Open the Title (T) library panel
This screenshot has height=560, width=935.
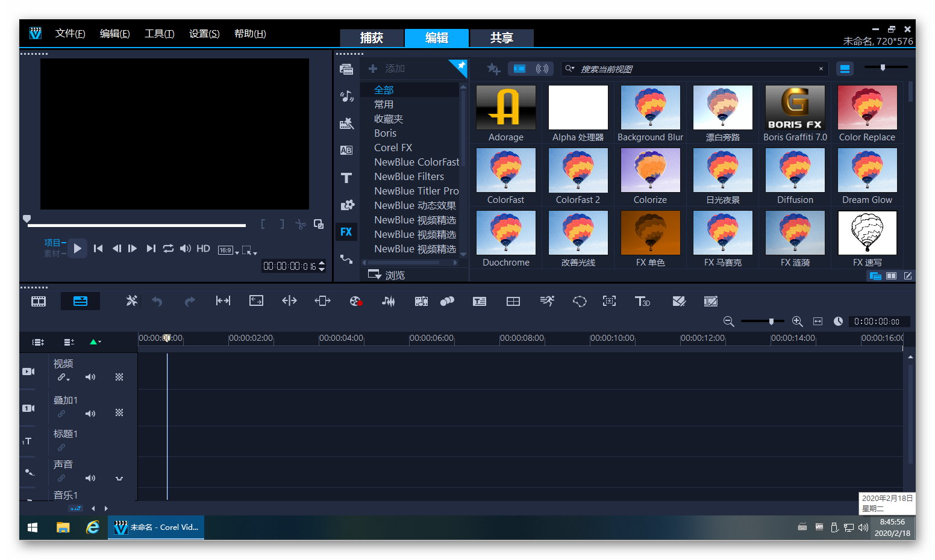(346, 178)
